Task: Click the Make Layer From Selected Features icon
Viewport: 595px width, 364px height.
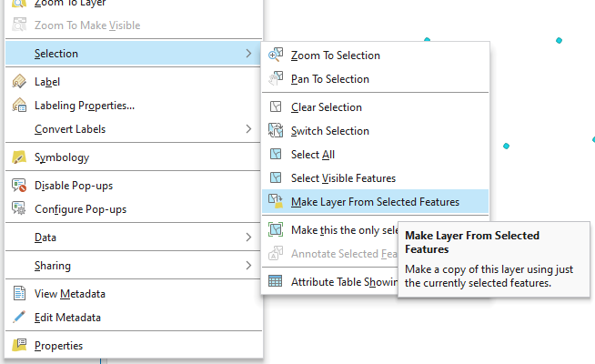Action: pos(277,202)
